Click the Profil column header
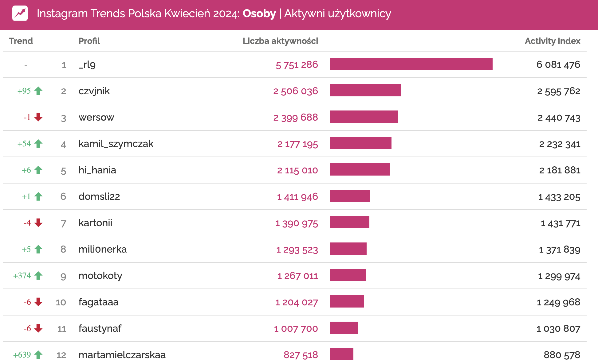Screen dimensions: 598x364 coord(89,41)
